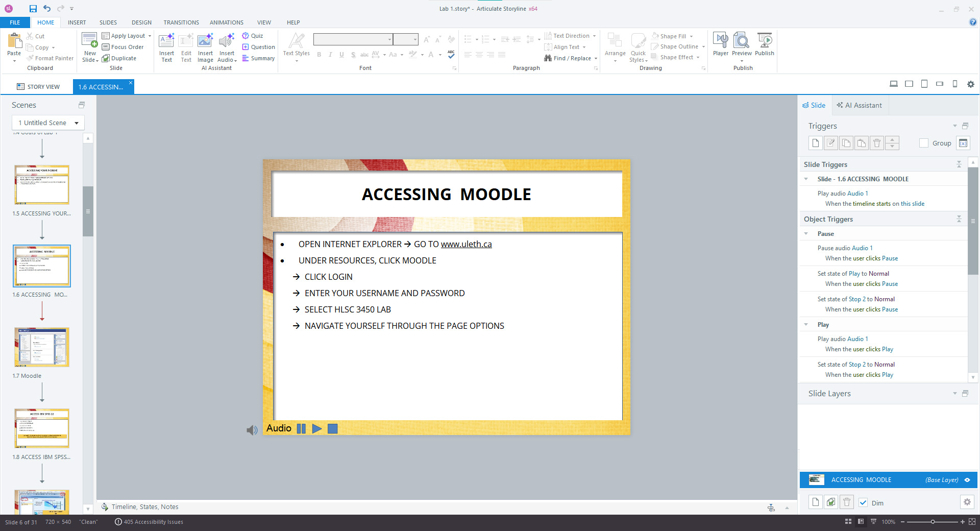Pause the slide audio playback

point(301,429)
